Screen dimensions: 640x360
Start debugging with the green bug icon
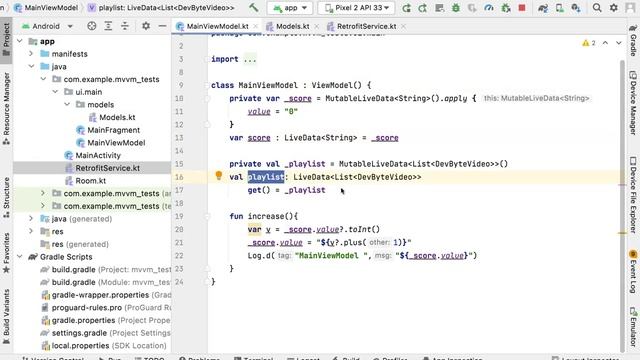click(456, 8)
